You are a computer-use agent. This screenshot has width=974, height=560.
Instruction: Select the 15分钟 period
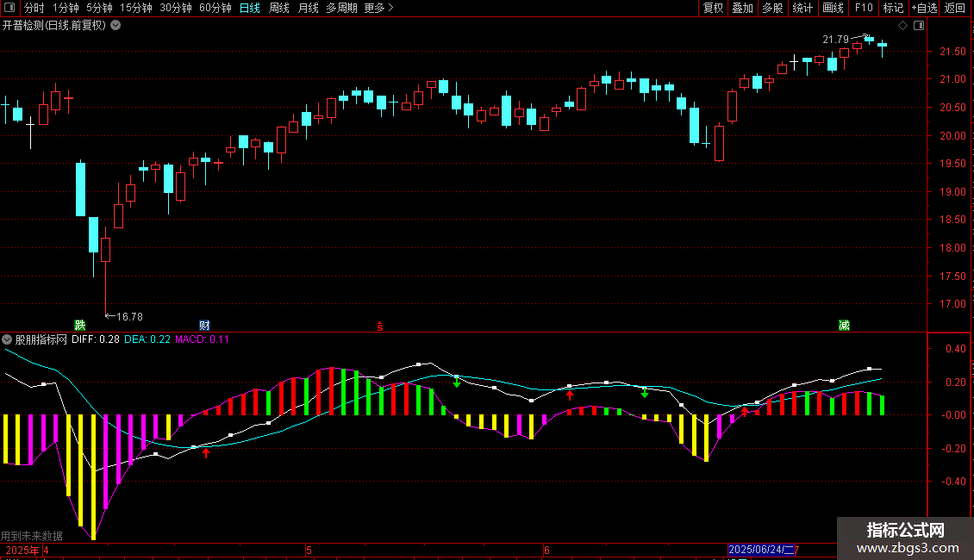click(x=135, y=8)
